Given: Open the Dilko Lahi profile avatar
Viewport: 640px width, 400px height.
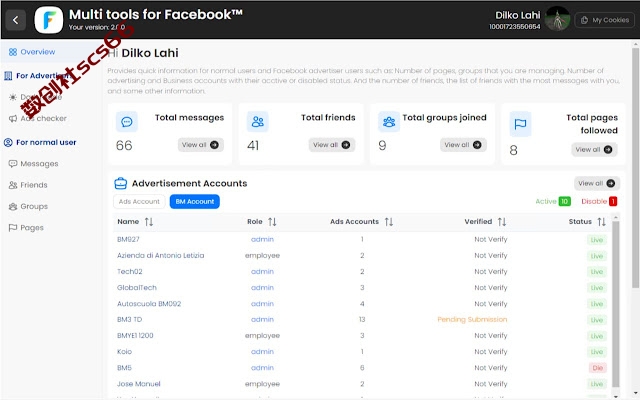Looking at the screenshot, I should [557, 19].
